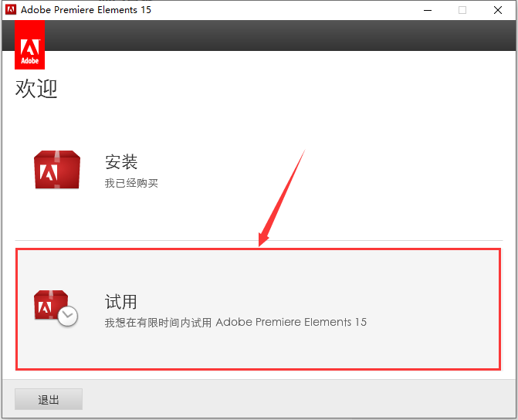
Task: Click the 我已经购买 subtitle text
Action: pyautogui.click(x=131, y=183)
